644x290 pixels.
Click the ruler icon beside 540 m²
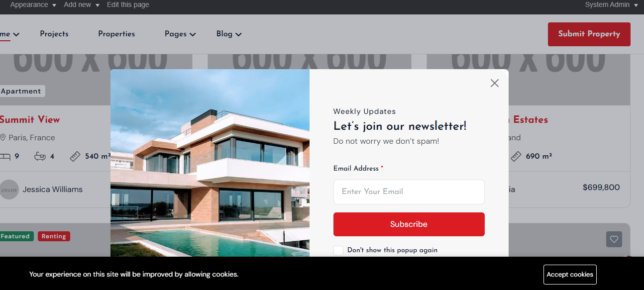click(x=75, y=156)
